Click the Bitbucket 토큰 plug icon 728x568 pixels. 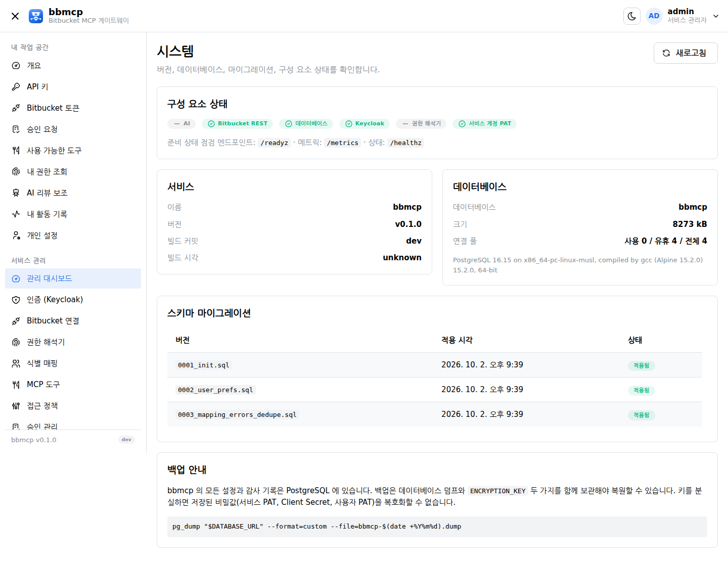16,108
